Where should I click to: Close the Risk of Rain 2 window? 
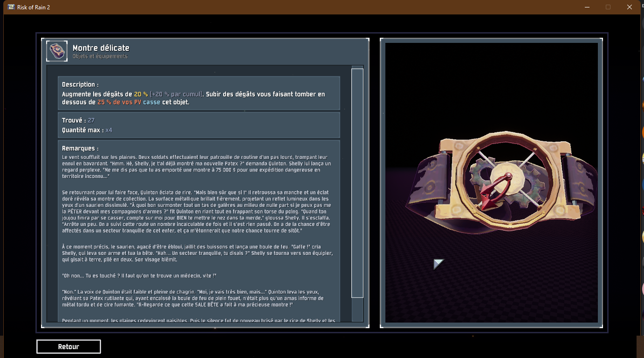click(x=629, y=7)
